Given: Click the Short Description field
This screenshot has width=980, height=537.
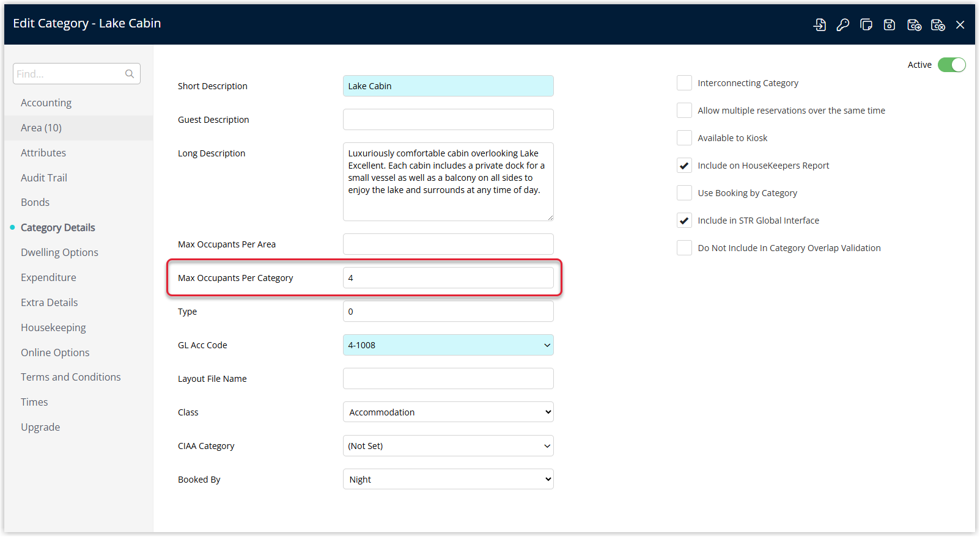Looking at the screenshot, I should pos(448,86).
